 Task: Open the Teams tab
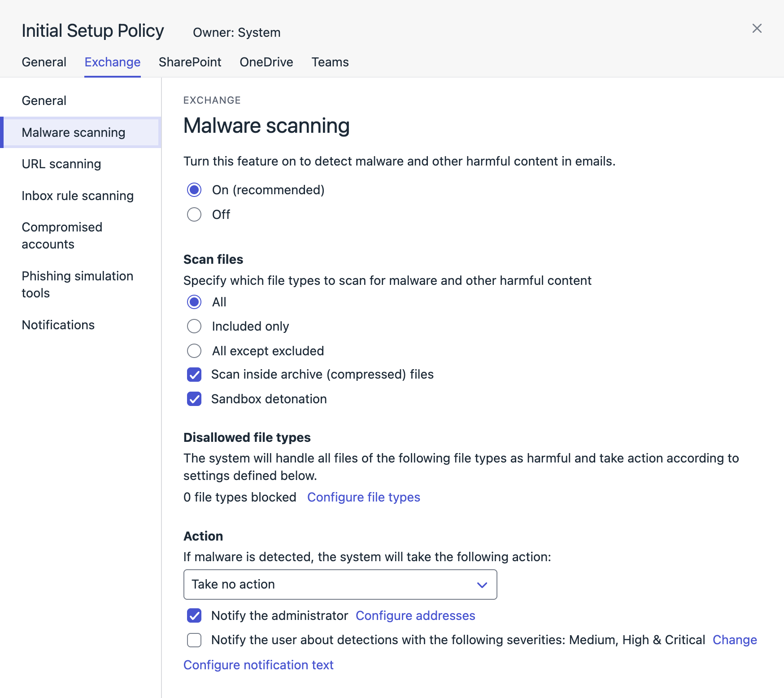[x=330, y=62]
